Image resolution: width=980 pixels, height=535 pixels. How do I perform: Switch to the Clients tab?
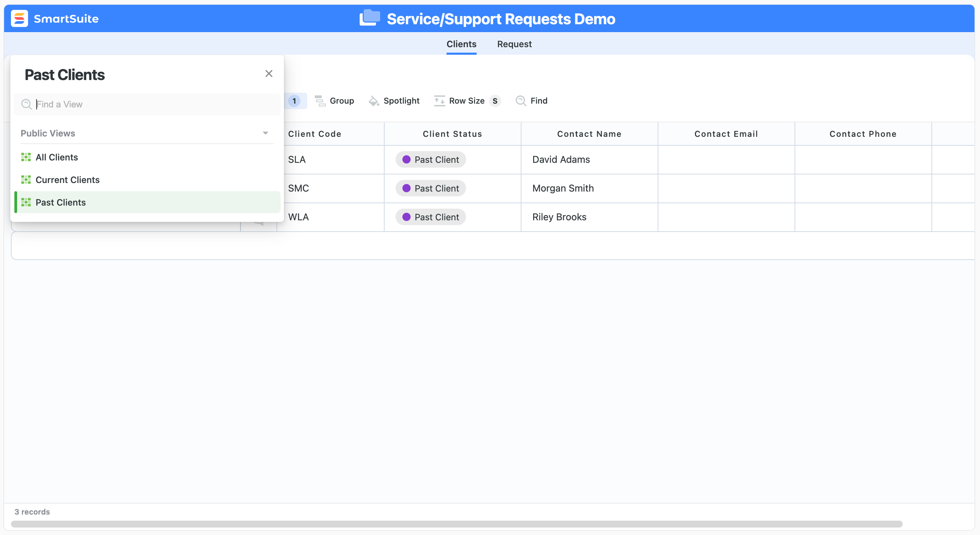tap(461, 44)
